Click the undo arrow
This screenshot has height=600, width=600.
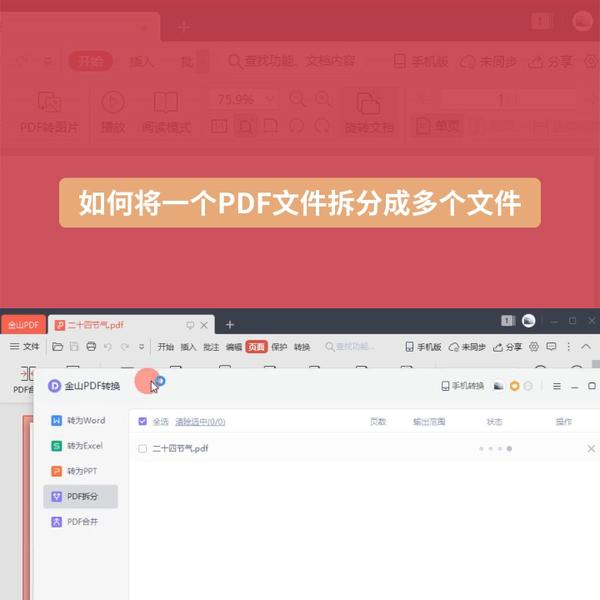[108, 347]
